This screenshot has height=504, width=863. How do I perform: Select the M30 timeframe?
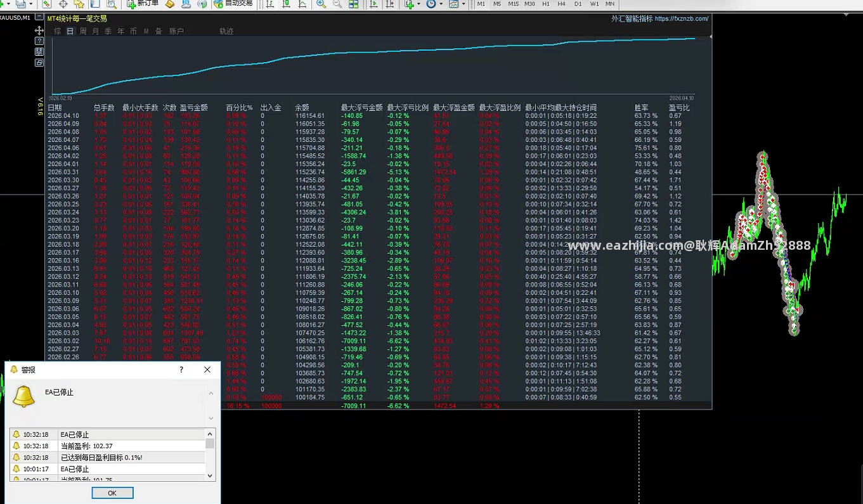point(529,4)
